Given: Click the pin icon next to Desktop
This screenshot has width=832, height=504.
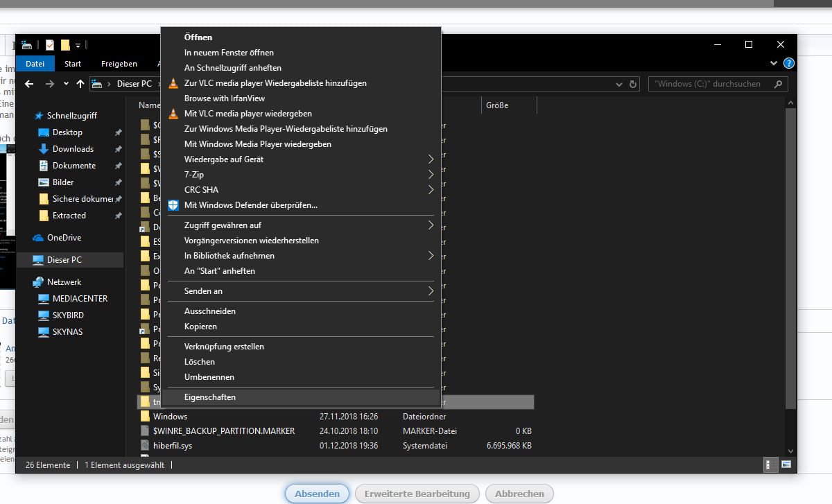Looking at the screenshot, I should [x=118, y=132].
